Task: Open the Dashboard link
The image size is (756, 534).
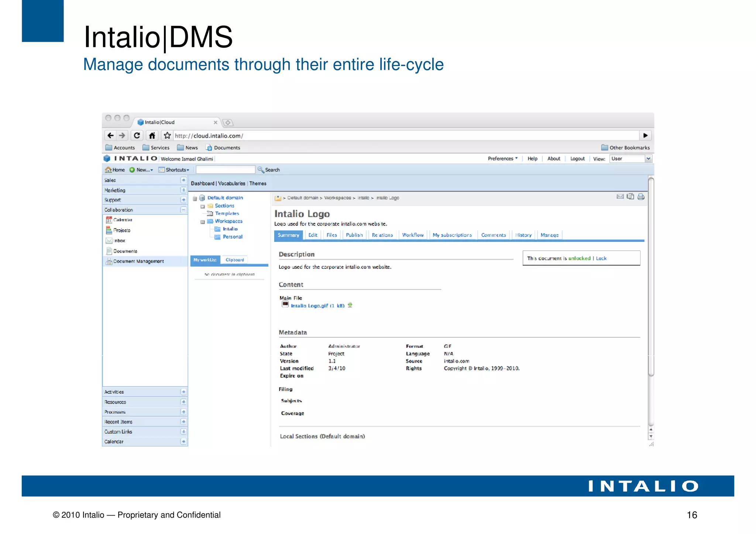Action: click(x=202, y=183)
